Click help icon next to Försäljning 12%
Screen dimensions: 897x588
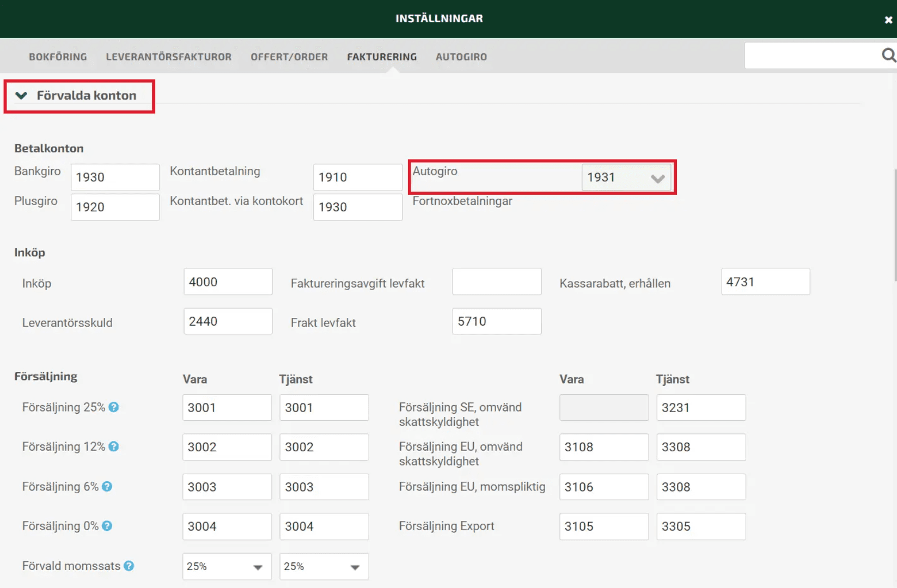113,446
